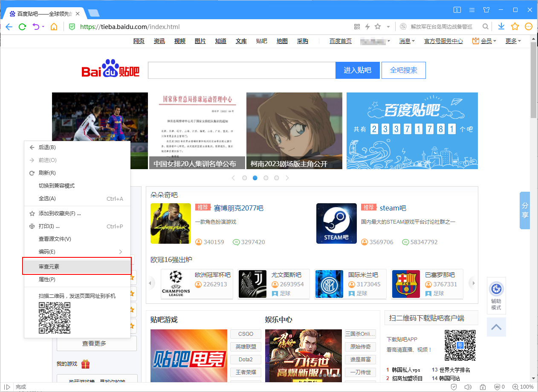
Task: Select 刷新(R) in context menu
Action: tap(77, 173)
